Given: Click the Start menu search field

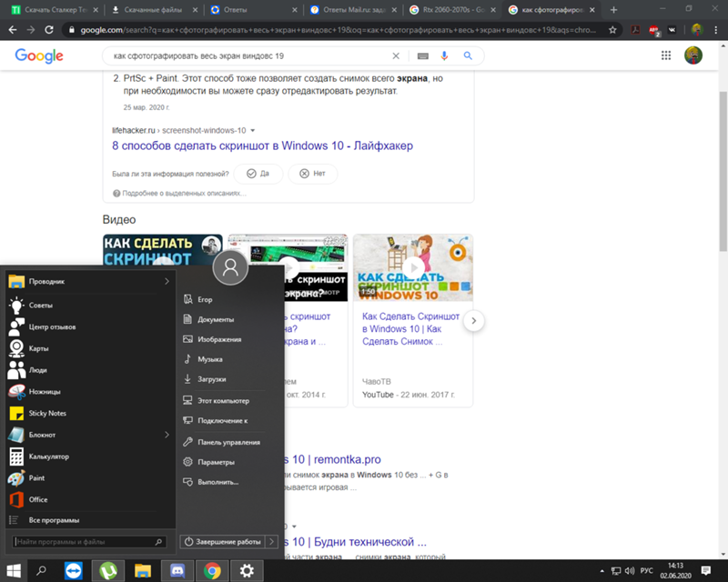Looking at the screenshot, I should point(88,542).
